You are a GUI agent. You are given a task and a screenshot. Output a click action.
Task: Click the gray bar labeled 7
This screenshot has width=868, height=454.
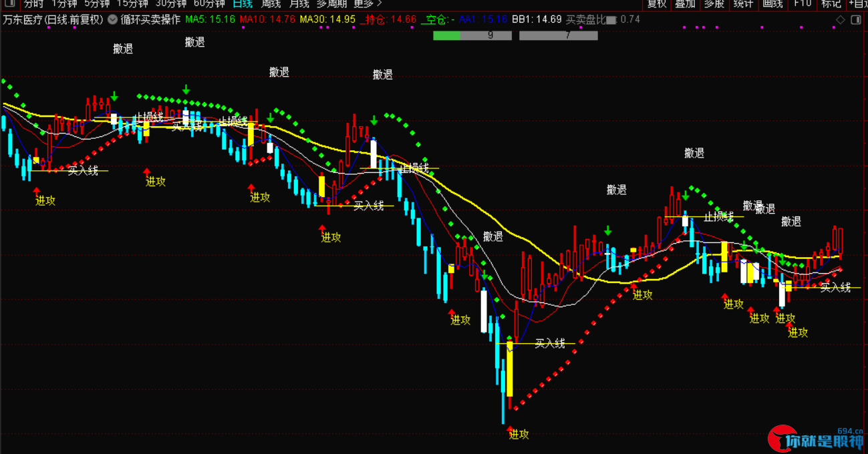pos(559,35)
